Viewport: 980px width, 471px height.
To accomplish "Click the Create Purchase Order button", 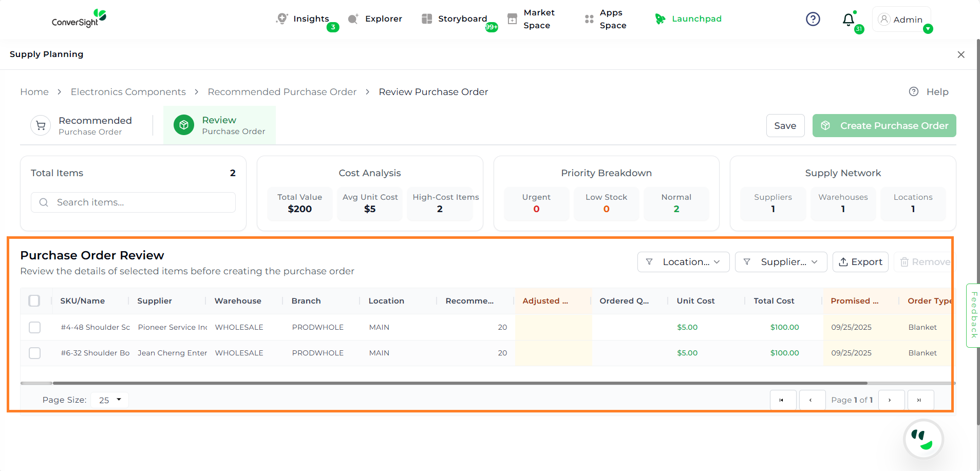I will pyautogui.click(x=884, y=126).
